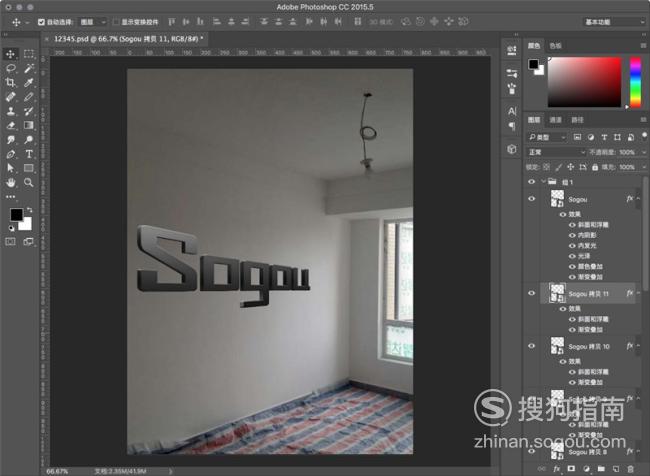Select the Hand tool
The image size is (650, 476).
[x=10, y=182]
